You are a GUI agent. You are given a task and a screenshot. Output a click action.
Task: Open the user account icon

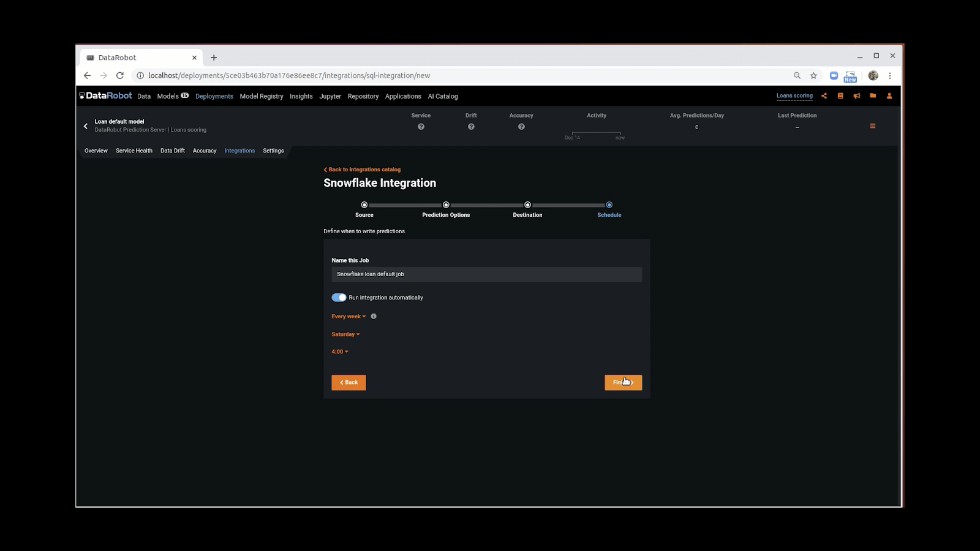889,96
